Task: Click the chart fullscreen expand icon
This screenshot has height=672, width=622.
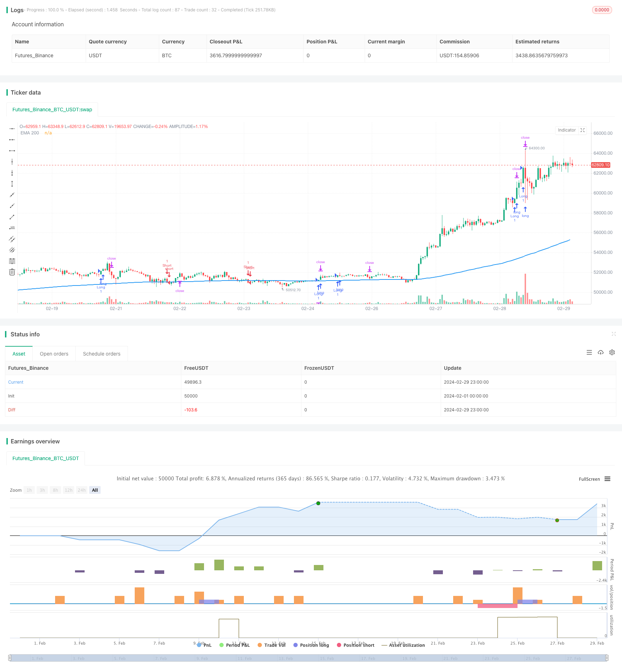Action: tap(583, 130)
